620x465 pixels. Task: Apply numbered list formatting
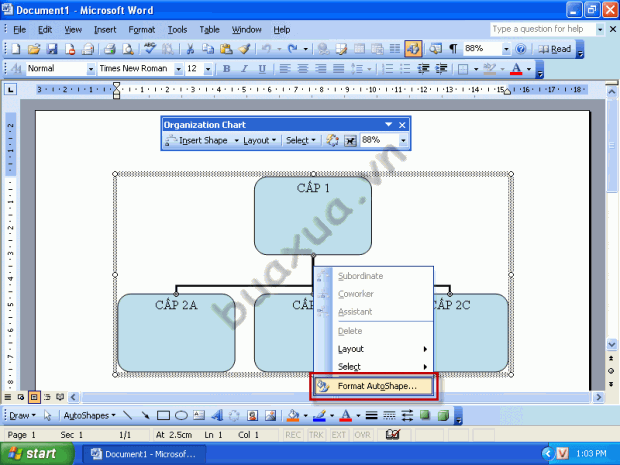tap(388, 69)
